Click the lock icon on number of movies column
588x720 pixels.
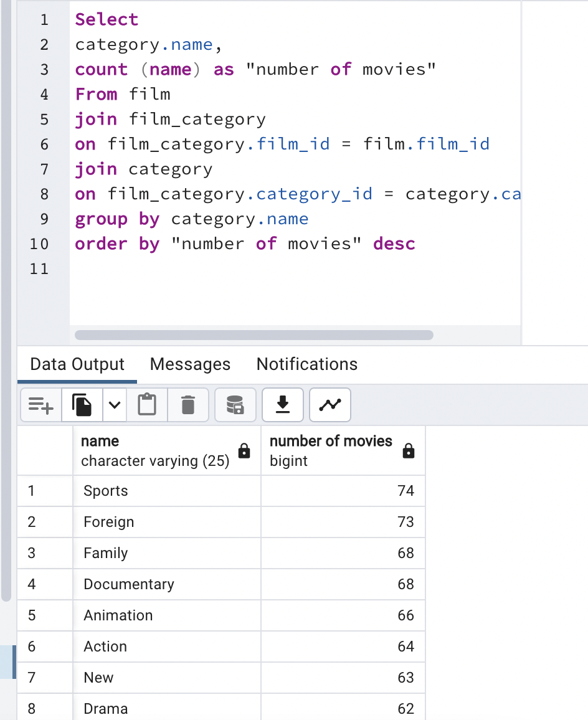pyautogui.click(x=409, y=451)
